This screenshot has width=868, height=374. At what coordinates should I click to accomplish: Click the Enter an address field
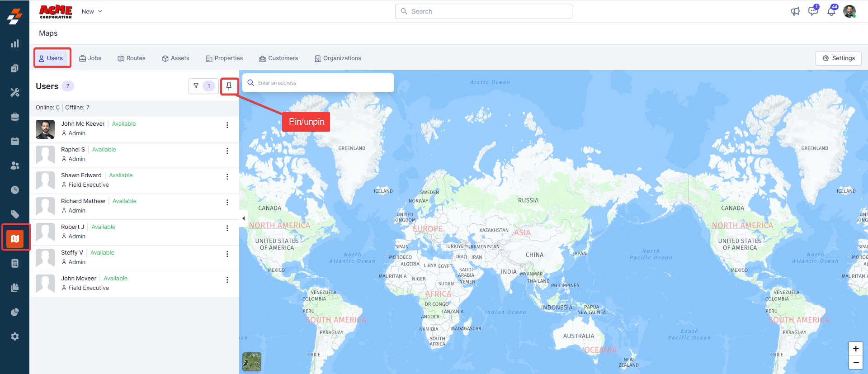(318, 83)
